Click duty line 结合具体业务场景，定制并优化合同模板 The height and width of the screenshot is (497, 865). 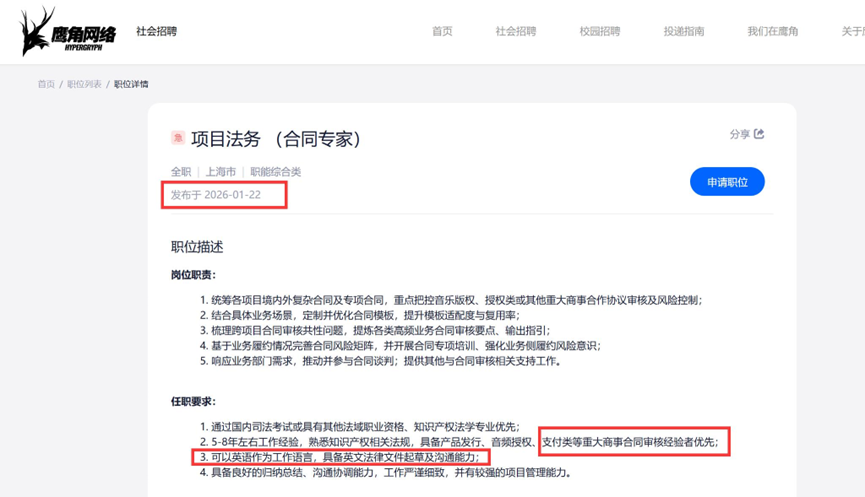coord(360,315)
